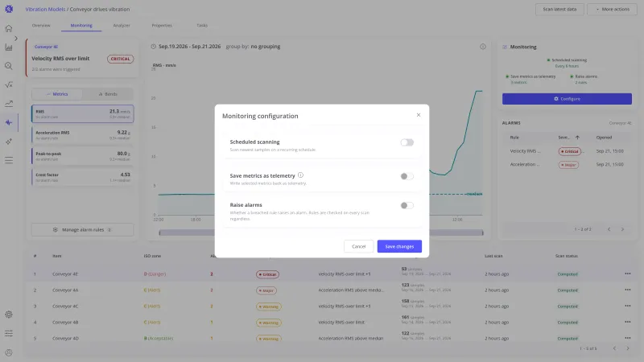644x362 pixels.
Task: Select the Metrics segment tab
Action: click(57, 94)
